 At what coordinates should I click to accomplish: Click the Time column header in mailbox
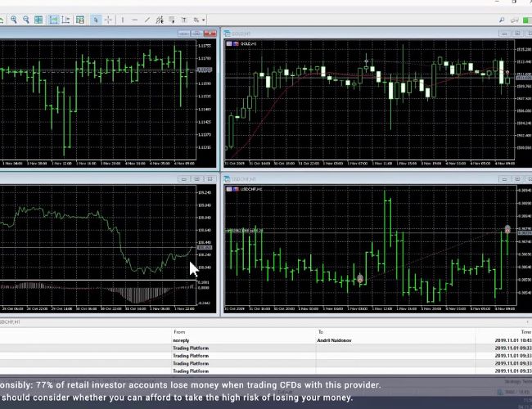click(525, 332)
